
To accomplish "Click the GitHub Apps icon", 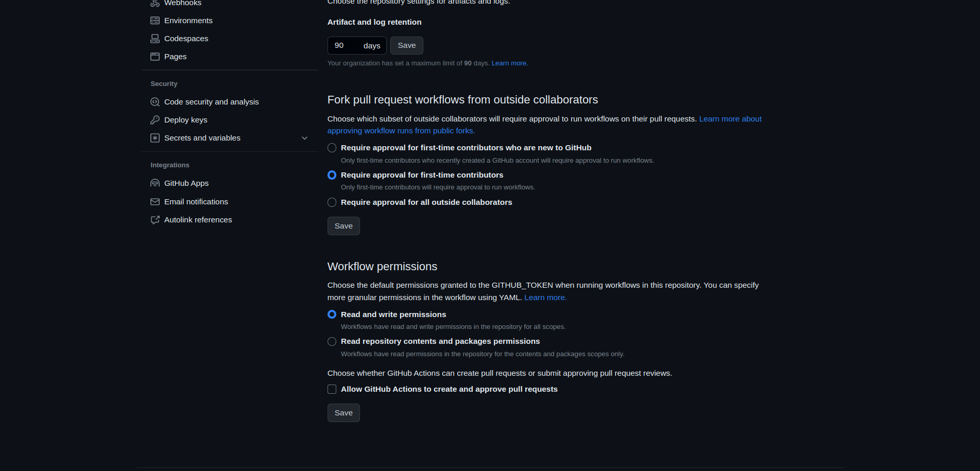I will click(x=155, y=183).
